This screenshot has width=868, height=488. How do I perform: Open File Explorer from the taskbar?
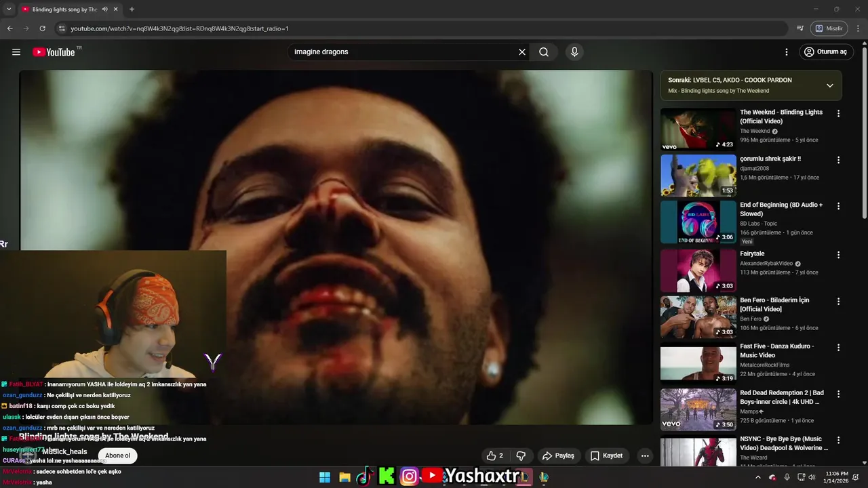(344, 477)
